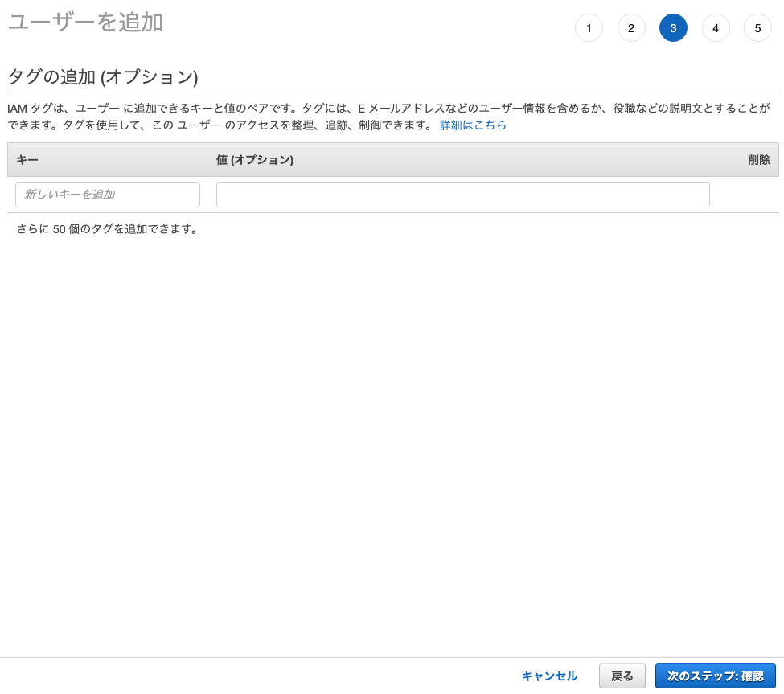Select step 2 in the progress indicator
The width and height of the screenshot is (784, 694).
pyautogui.click(x=631, y=27)
